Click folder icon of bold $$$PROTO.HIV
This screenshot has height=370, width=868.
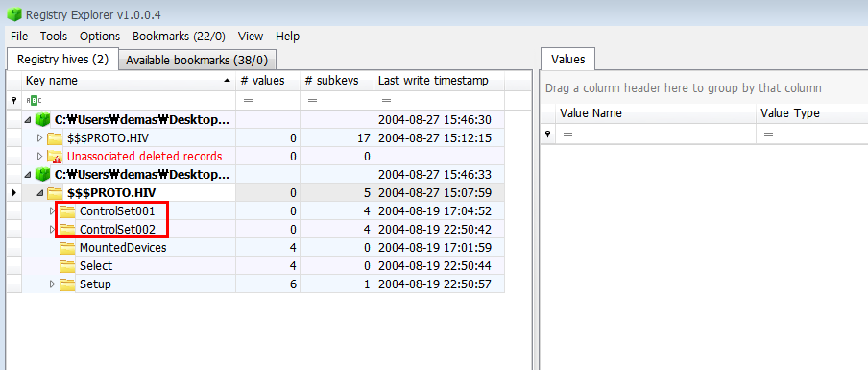pyautogui.click(x=54, y=193)
